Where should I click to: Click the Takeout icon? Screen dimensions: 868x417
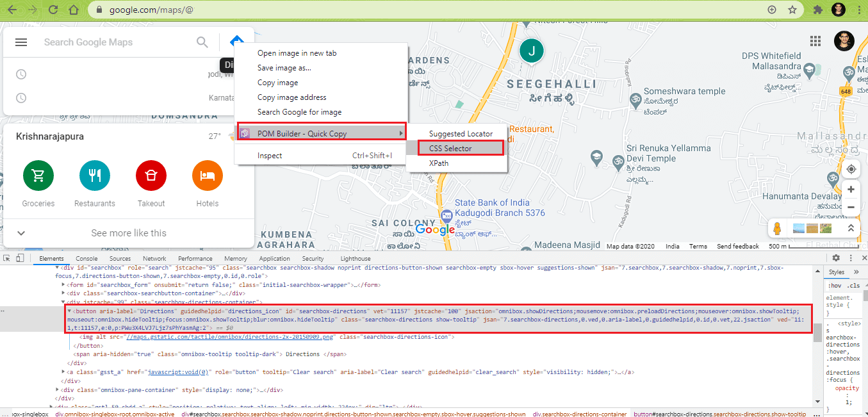(x=151, y=176)
